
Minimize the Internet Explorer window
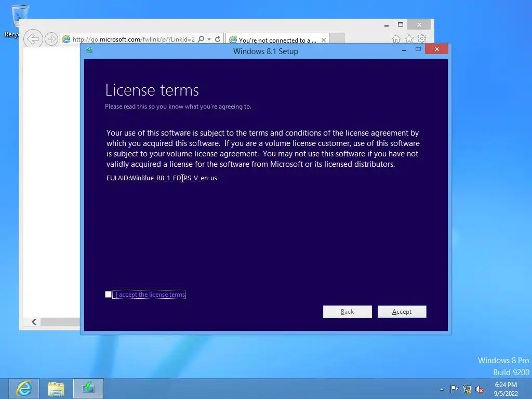point(387,25)
